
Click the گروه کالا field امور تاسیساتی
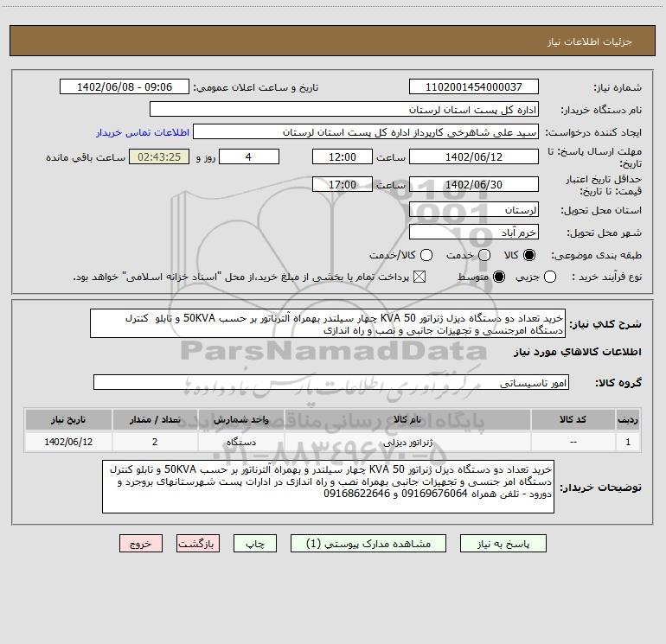click(x=331, y=382)
